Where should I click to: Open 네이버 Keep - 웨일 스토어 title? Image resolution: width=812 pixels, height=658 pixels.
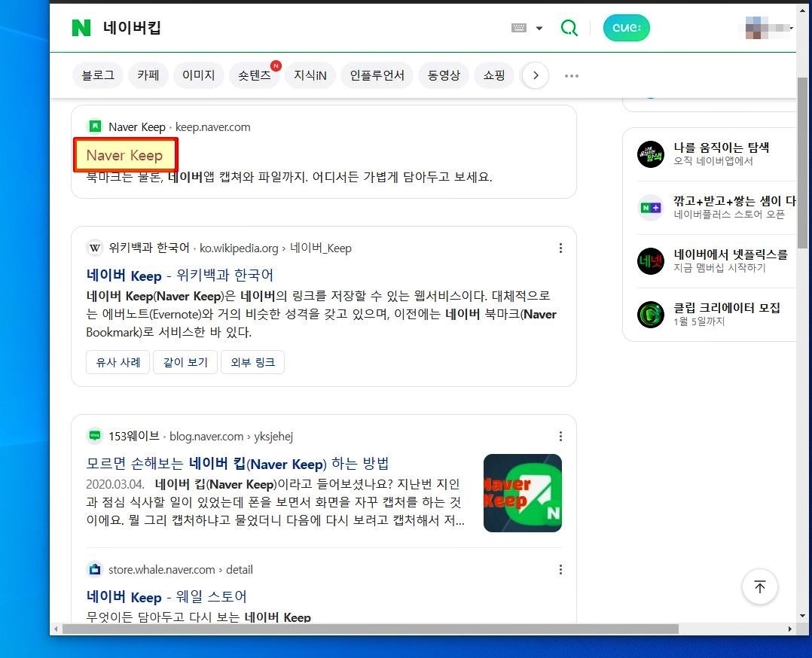(166, 596)
